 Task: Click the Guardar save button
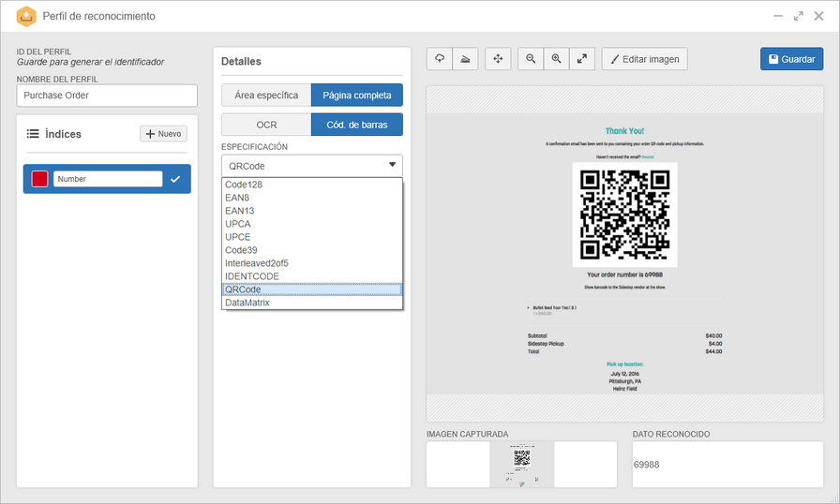[791, 59]
